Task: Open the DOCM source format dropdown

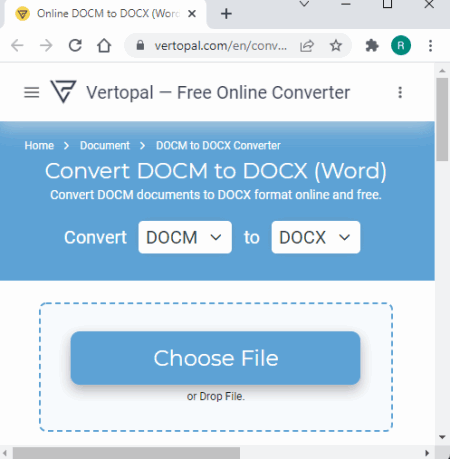Action: point(185,237)
